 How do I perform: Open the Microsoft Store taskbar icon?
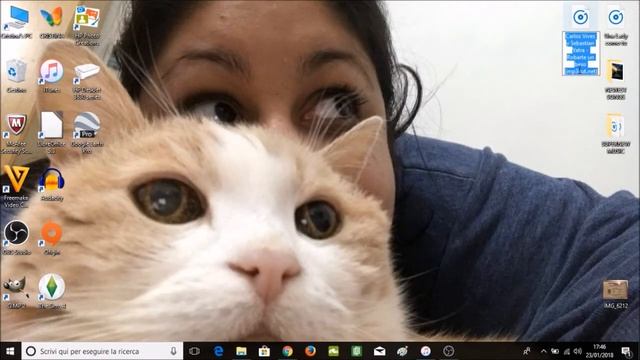[x=264, y=351]
